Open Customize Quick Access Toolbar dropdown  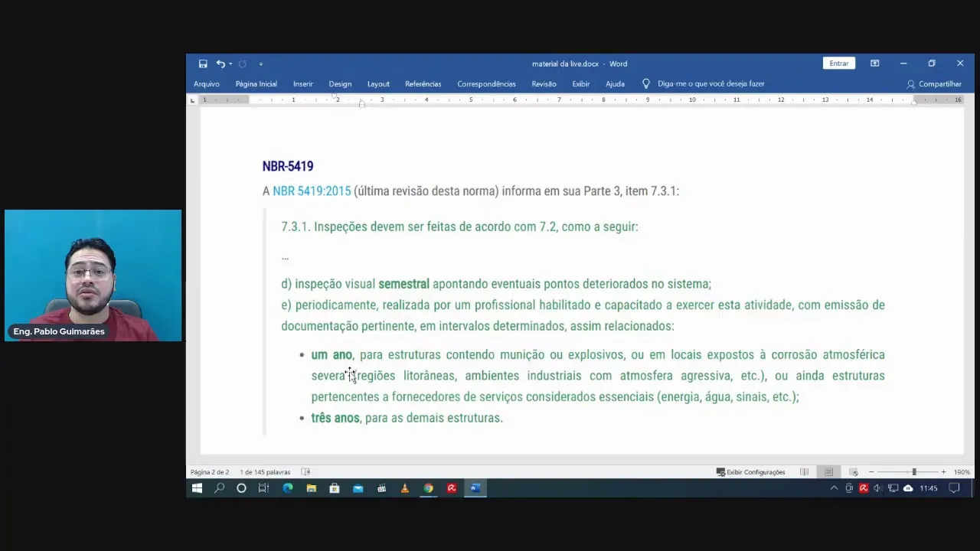tap(260, 64)
